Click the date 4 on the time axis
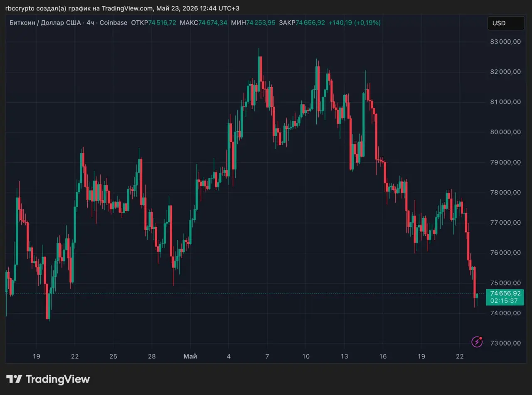This screenshot has height=395, width=532. click(x=229, y=356)
